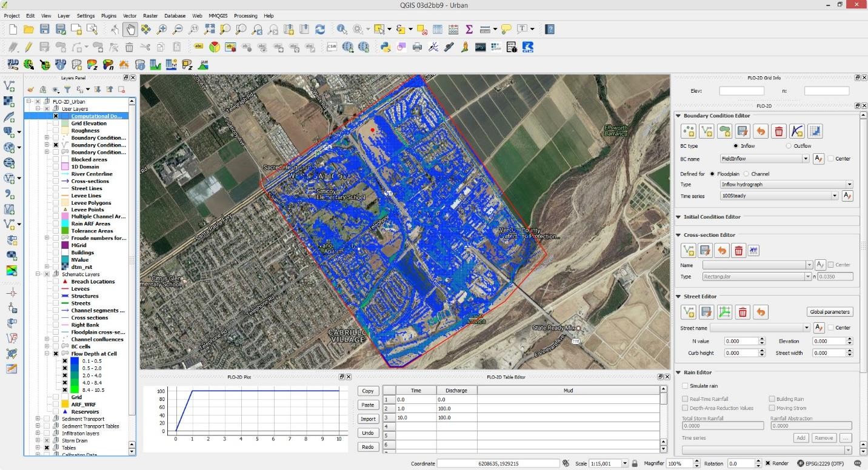
Task: Collapse the Cross-section Editor section
Action: (678, 235)
